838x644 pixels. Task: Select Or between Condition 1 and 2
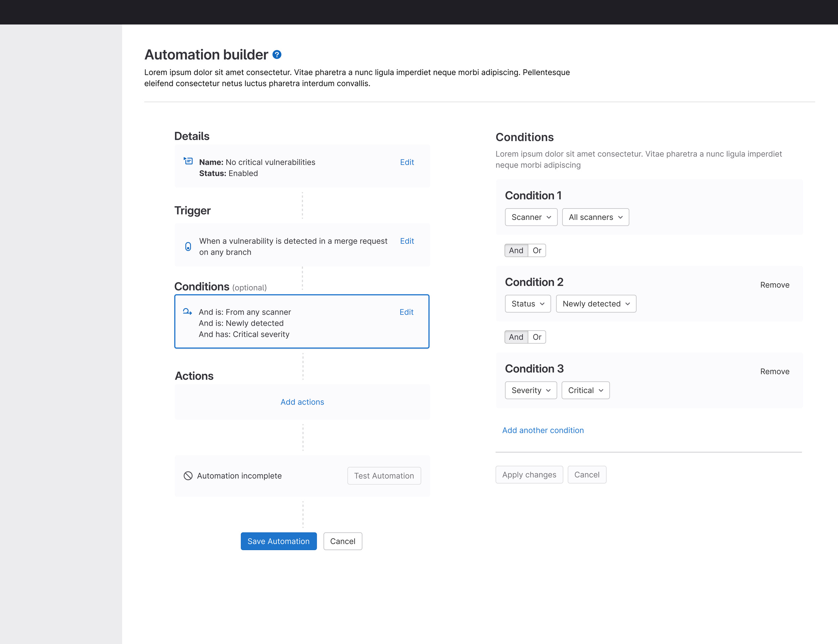537,251
